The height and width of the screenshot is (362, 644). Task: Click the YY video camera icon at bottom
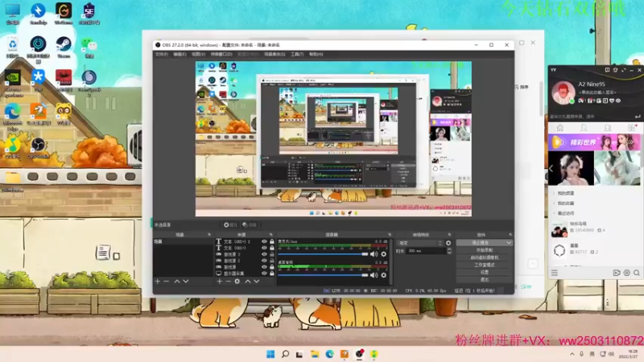point(617,273)
